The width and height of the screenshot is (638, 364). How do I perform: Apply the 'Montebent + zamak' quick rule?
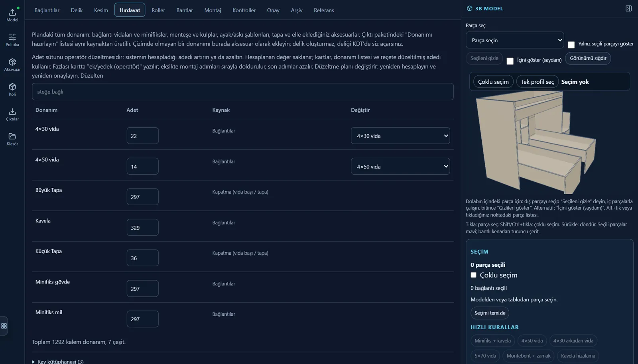(528, 356)
